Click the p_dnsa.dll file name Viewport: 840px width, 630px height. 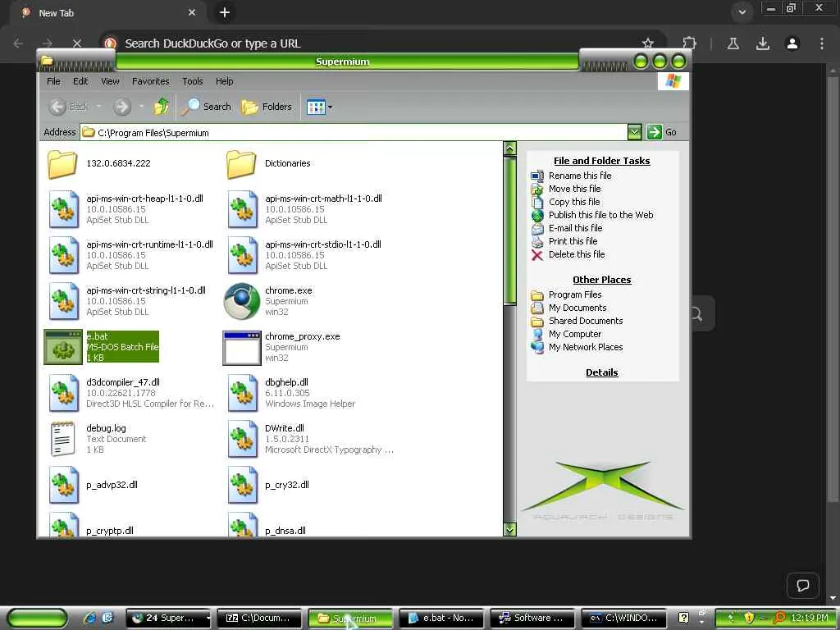click(285, 531)
